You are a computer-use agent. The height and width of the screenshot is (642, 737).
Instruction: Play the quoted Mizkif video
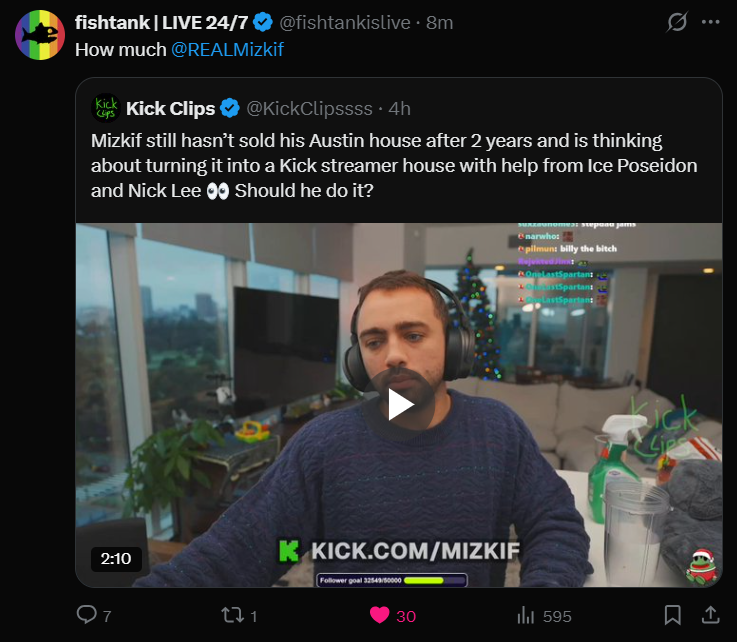(x=399, y=405)
